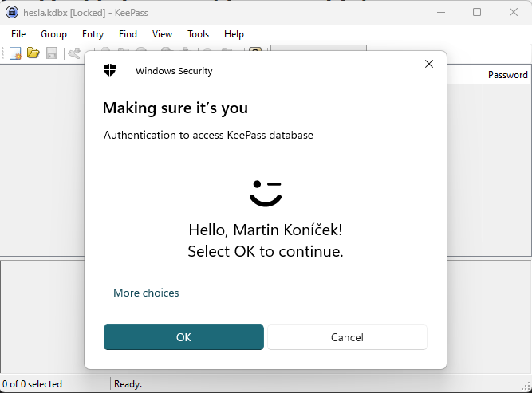
Task: Click the New database toolbar icon
Action: point(15,53)
